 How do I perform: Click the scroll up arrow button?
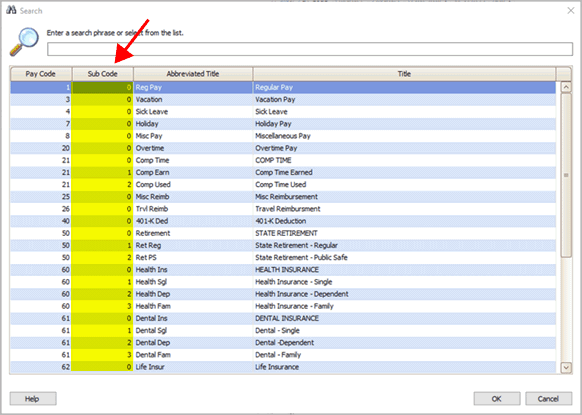(566, 87)
